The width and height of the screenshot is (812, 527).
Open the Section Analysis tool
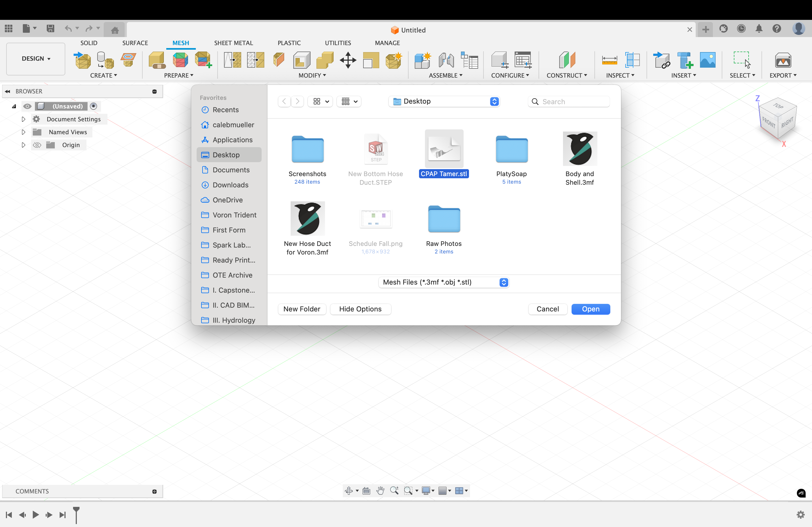(633, 60)
